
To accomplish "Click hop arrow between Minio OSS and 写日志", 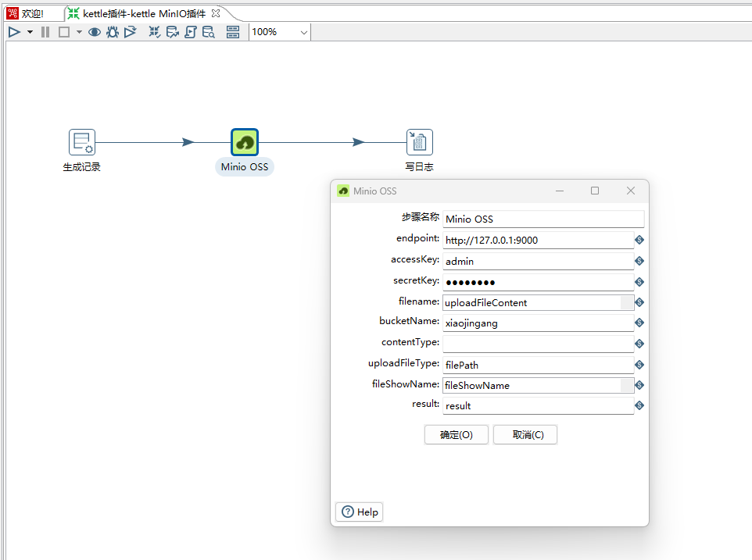I will pos(358,142).
